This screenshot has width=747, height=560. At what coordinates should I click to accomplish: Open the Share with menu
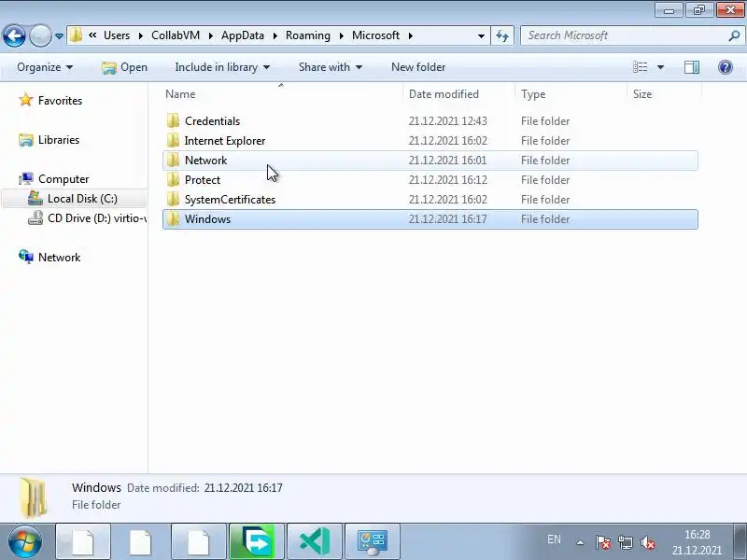tap(331, 67)
